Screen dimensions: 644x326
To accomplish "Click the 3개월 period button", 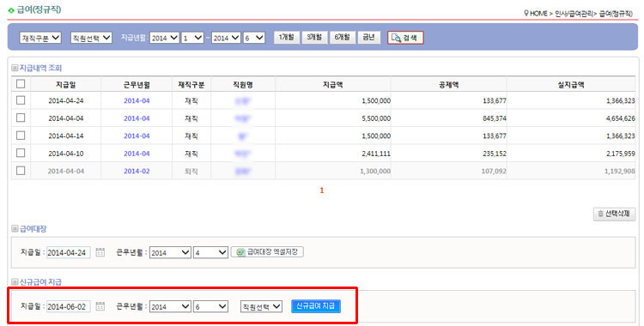I will (314, 38).
